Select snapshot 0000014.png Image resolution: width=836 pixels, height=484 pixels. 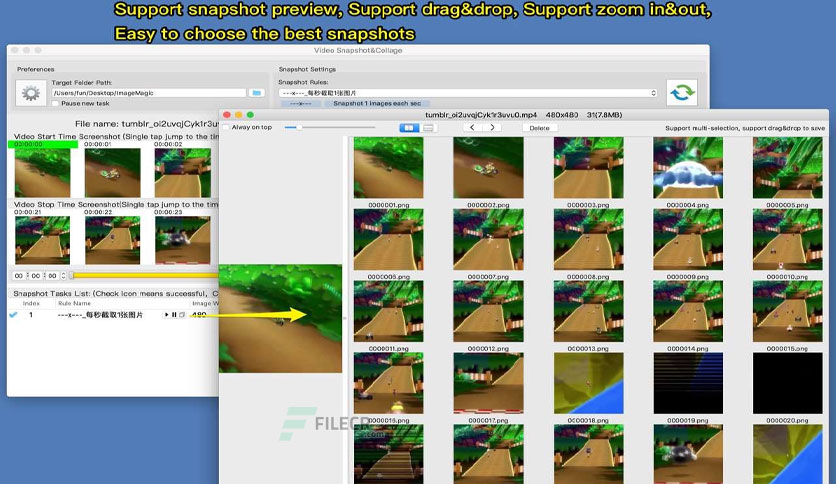688,311
